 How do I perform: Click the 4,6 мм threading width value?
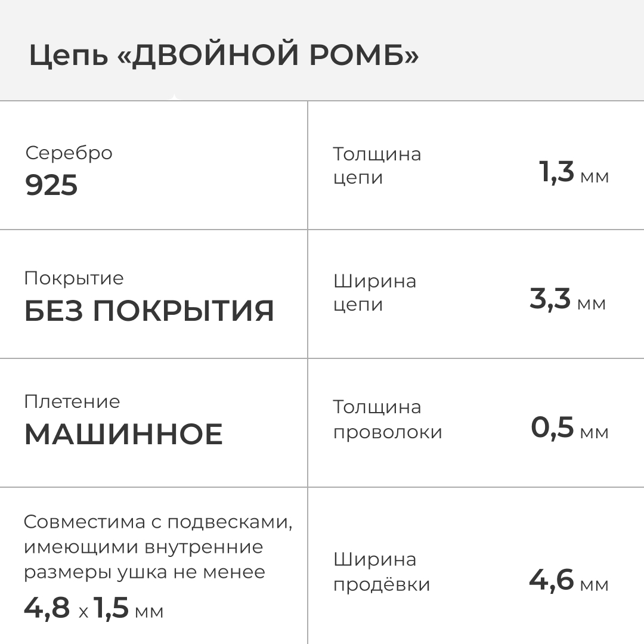pyautogui.click(x=569, y=581)
